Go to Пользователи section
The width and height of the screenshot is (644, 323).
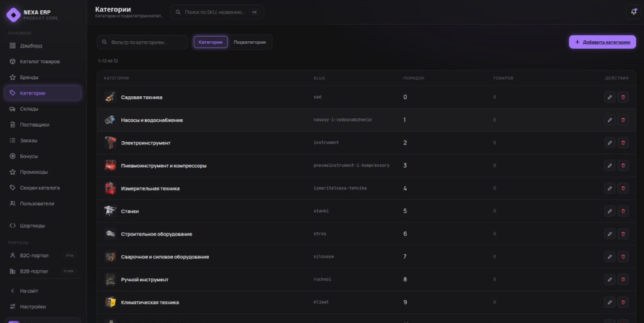click(43, 203)
